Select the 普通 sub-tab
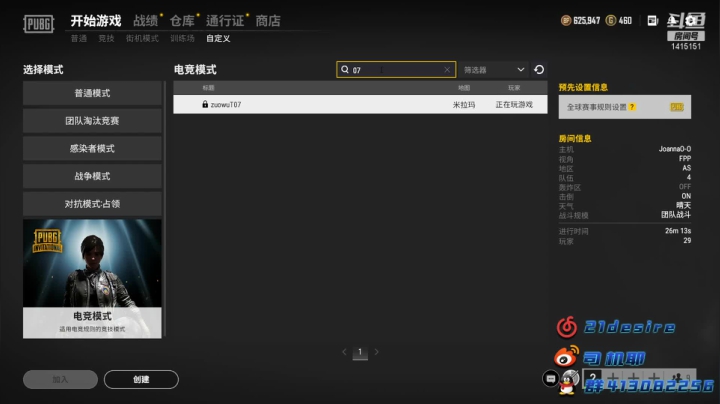This screenshot has height=404, width=720. [79, 39]
